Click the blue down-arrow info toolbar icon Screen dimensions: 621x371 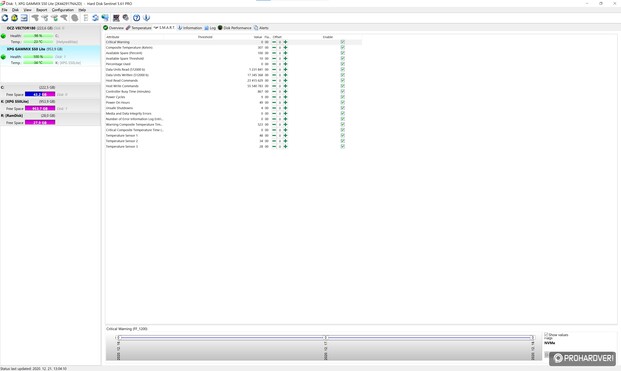click(147, 18)
